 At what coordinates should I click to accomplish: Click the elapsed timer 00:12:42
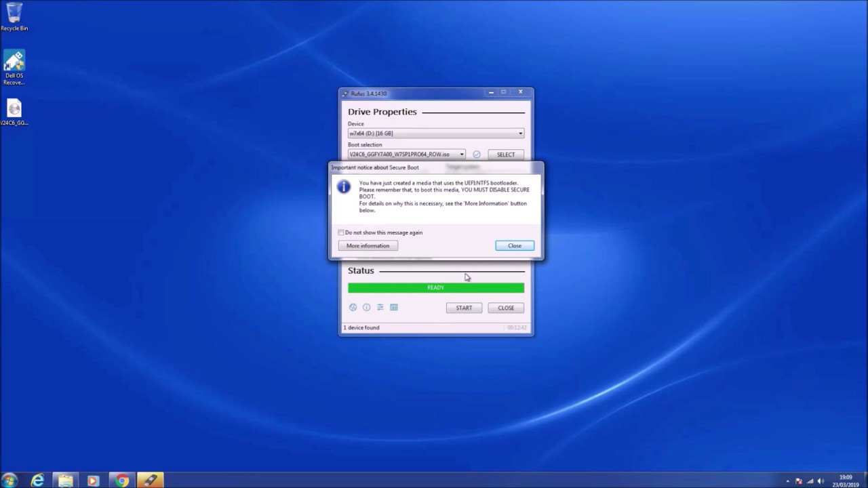point(517,327)
